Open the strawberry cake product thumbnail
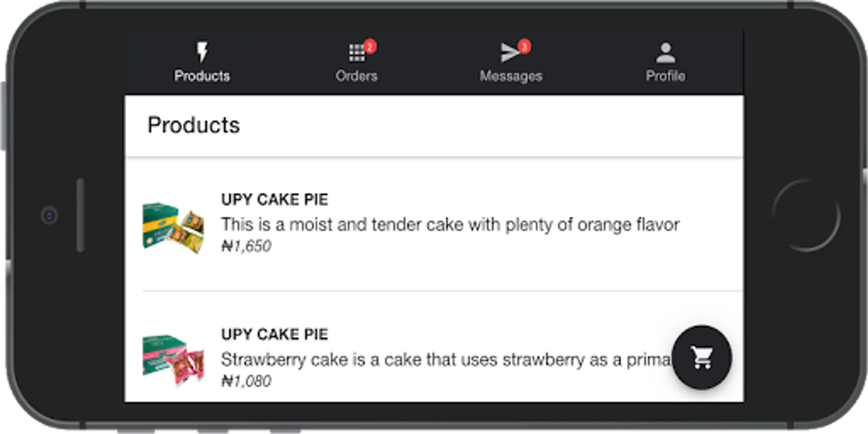Screen dimensions: 868x434 click(x=173, y=361)
